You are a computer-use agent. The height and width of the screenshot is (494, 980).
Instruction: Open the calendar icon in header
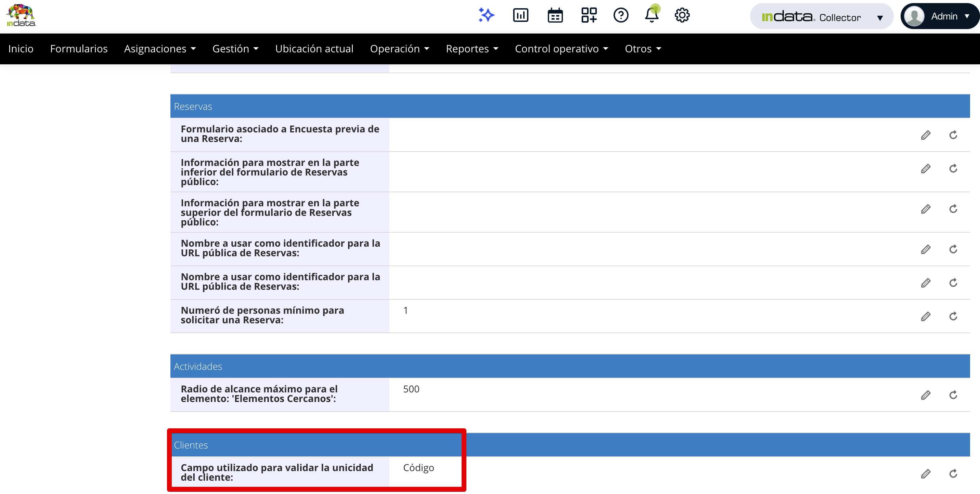coord(555,16)
